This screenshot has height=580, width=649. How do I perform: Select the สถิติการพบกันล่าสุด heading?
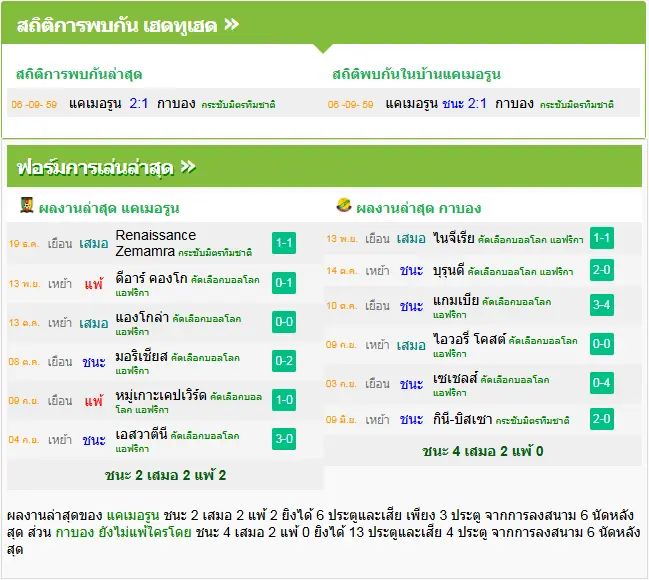click(79, 75)
